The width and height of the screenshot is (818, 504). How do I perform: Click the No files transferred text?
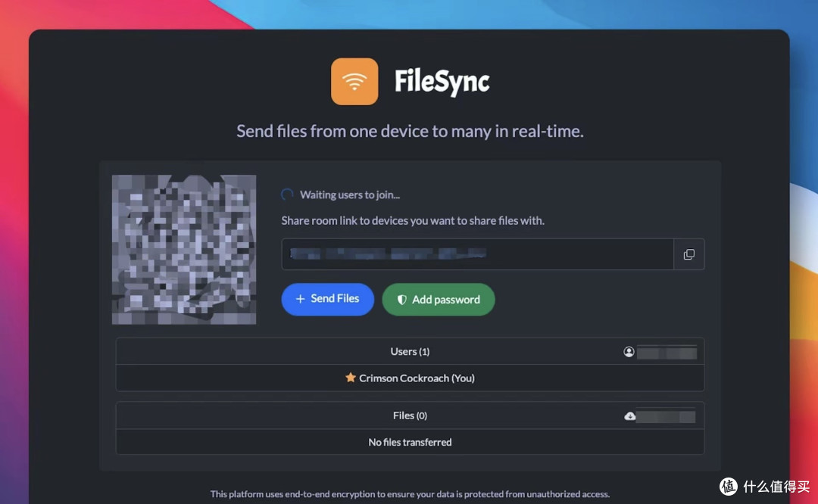click(410, 442)
